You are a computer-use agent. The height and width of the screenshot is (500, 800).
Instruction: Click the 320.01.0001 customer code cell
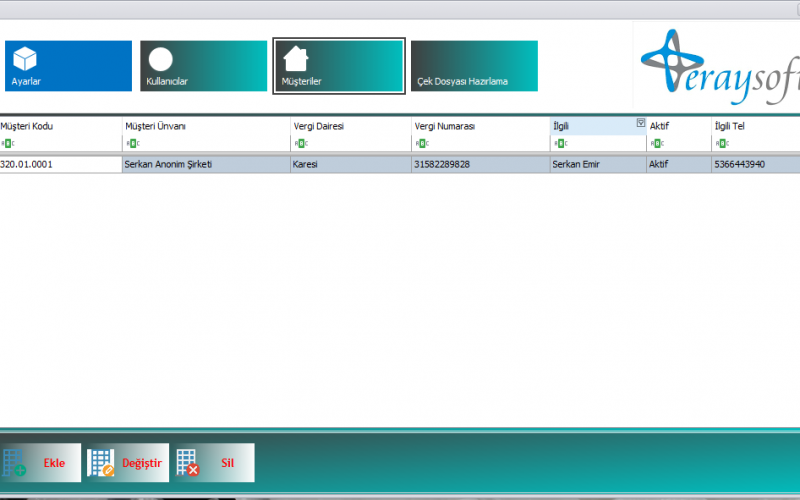(60, 164)
